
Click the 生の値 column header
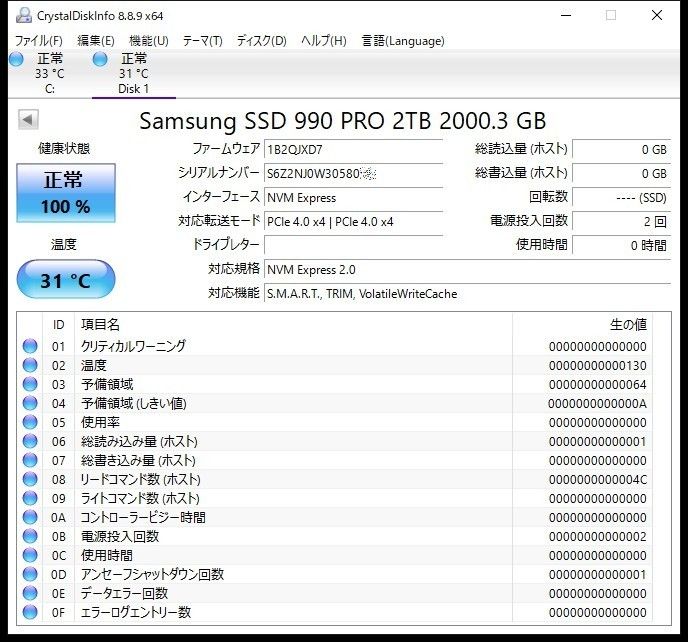[582, 325]
